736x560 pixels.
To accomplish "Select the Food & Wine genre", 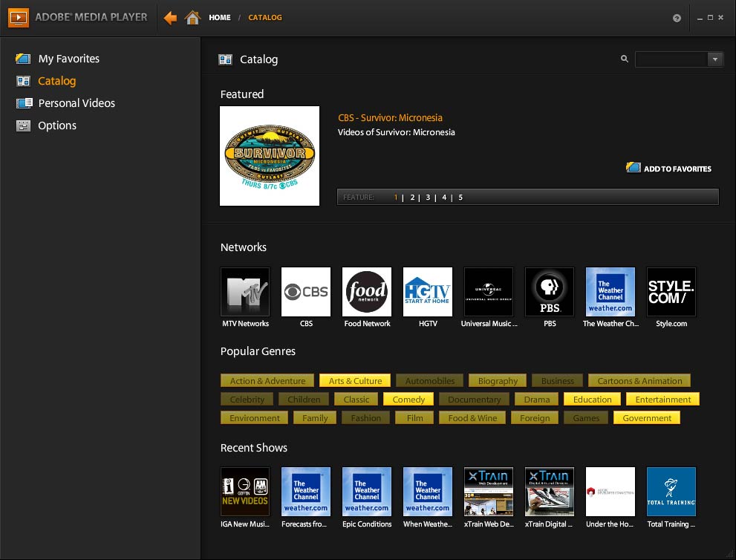I will click(472, 417).
